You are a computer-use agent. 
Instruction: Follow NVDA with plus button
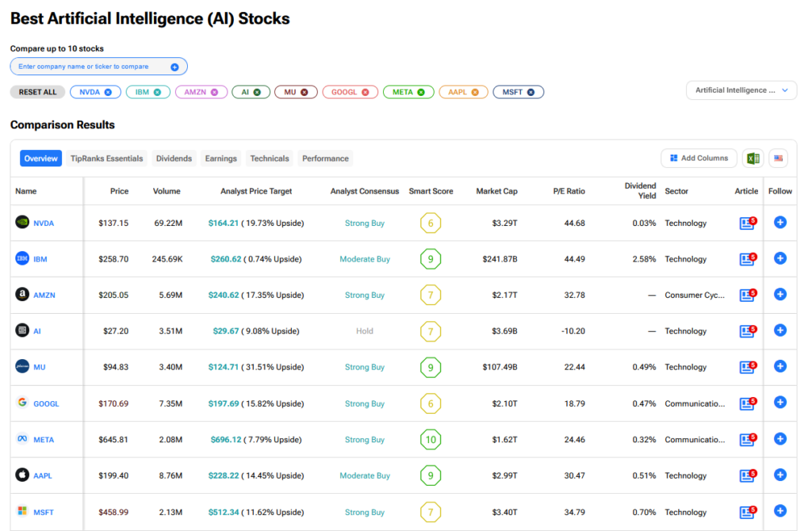pyautogui.click(x=780, y=223)
